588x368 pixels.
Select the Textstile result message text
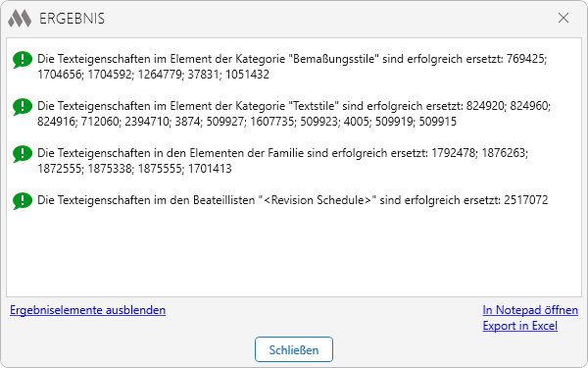294,114
